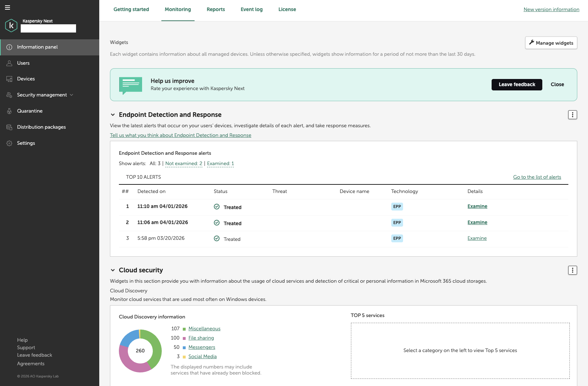
Task: Click sidebar footer Leave feedback link
Action: point(35,355)
